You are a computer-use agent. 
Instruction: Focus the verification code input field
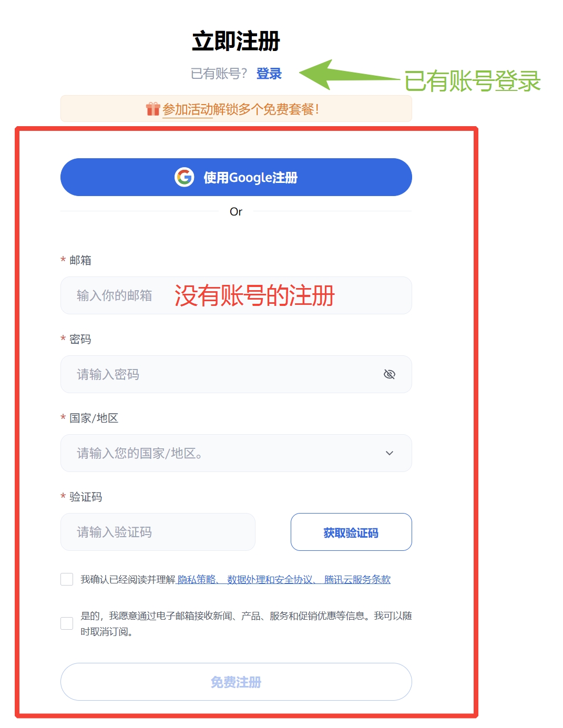click(158, 532)
